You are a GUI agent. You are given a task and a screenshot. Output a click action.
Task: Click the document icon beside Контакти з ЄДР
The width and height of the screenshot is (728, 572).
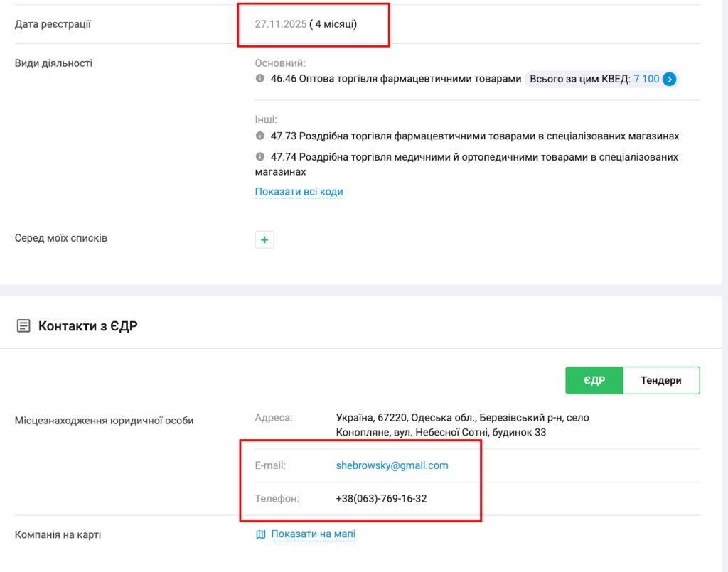click(23, 326)
